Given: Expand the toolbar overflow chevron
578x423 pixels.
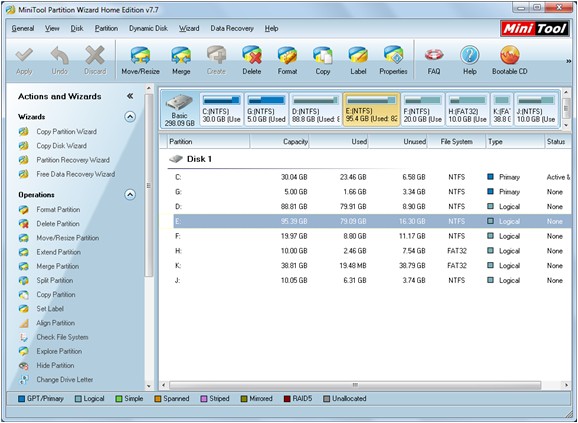Looking at the screenshot, I should [x=568, y=62].
